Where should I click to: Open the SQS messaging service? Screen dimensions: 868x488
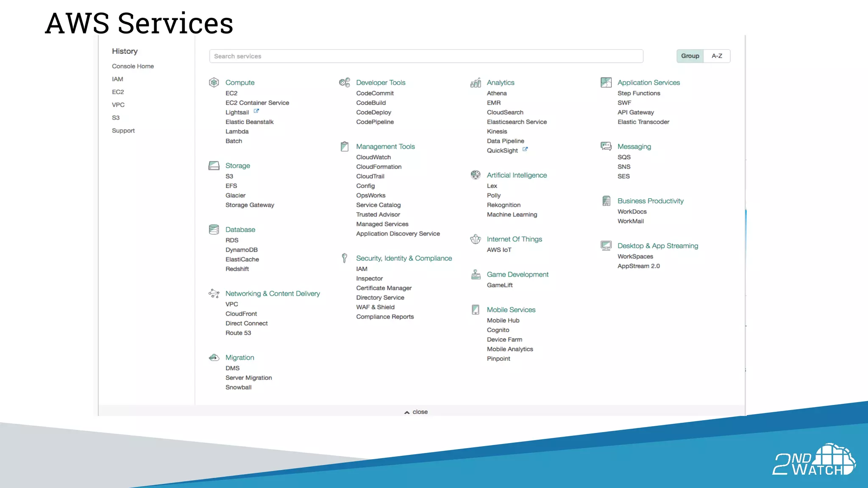(624, 157)
